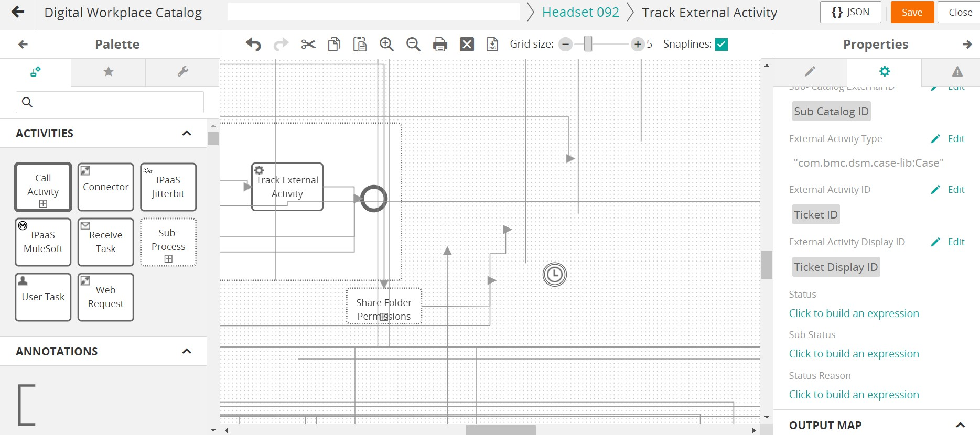The height and width of the screenshot is (435, 980).
Task: Edit the External Activity Type
Action: point(948,139)
